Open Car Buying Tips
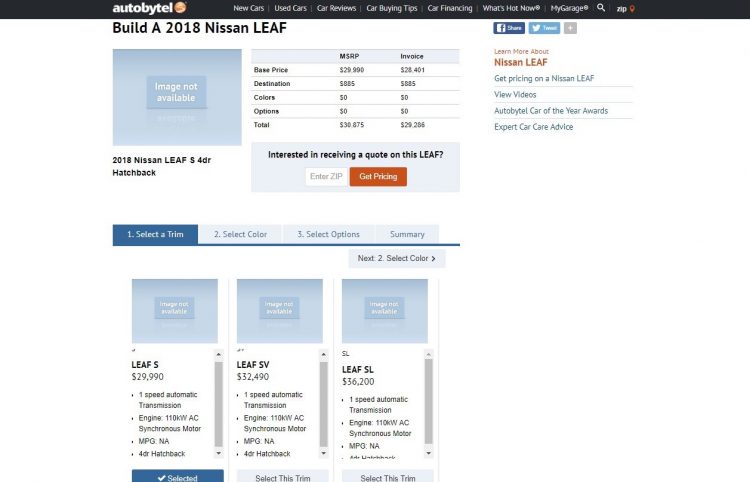The image size is (750, 482). tap(392, 8)
